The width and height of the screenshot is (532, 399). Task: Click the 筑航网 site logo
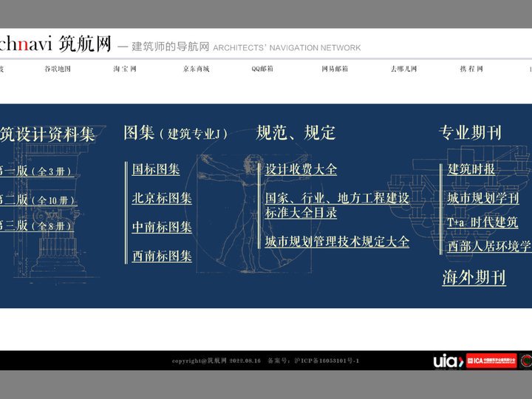[x=55, y=44]
